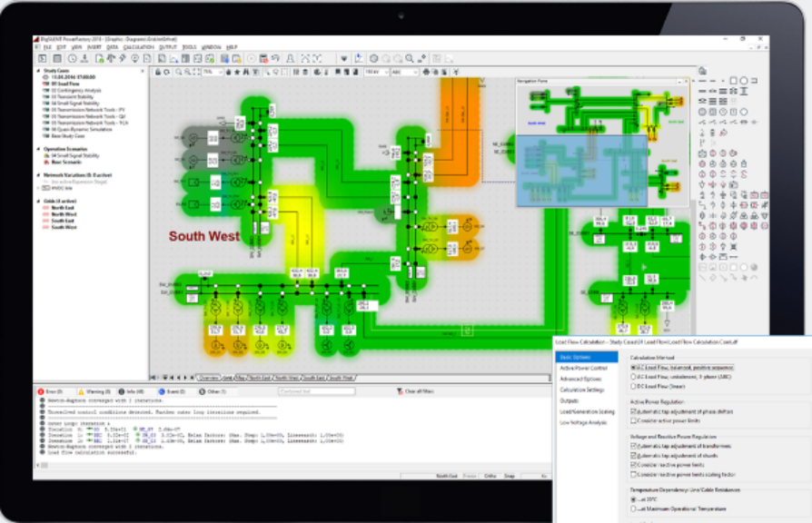Uncheck Automatic tap adjustment of transformers
Viewport: 812px width, 523px height.
pos(633,446)
